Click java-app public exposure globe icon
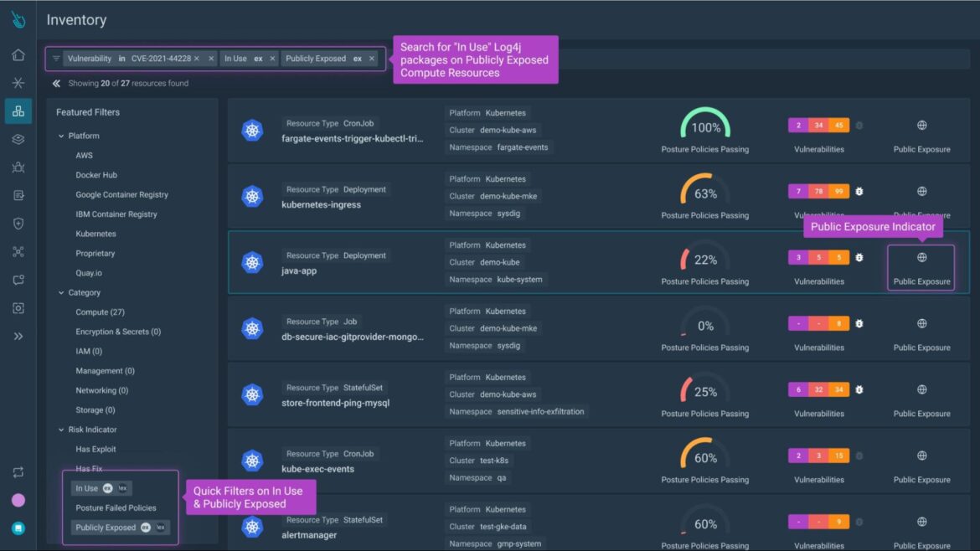The width and height of the screenshot is (980, 551). [x=922, y=257]
